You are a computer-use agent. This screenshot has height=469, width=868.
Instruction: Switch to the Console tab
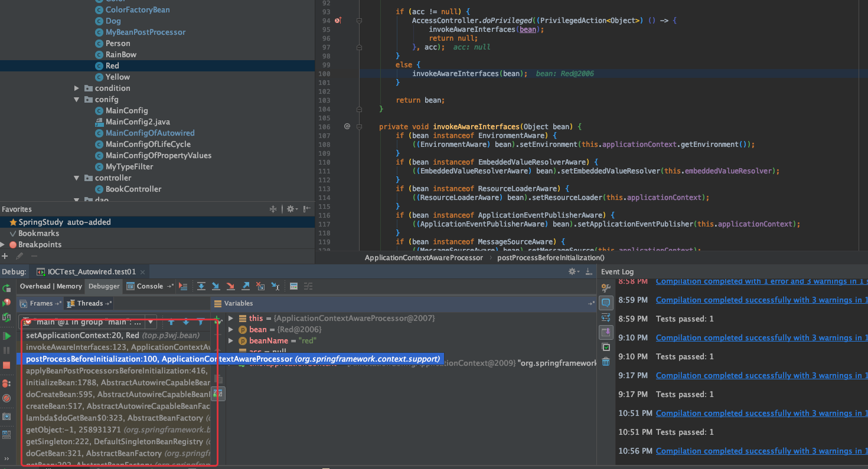click(150, 286)
